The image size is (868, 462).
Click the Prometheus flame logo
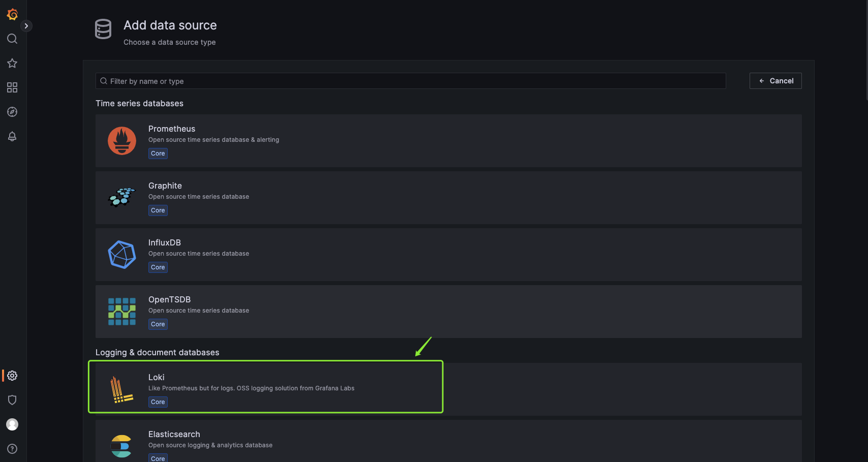[x=122, y=141]
